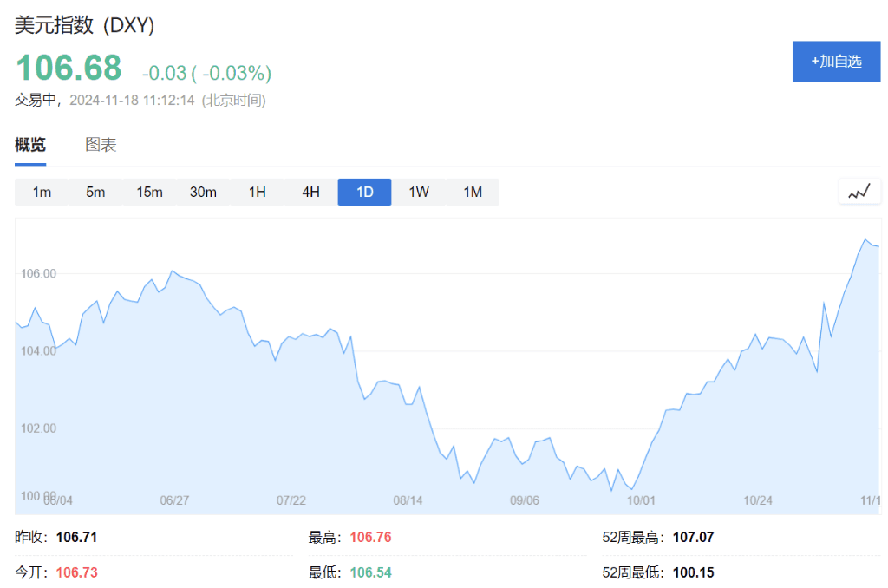Click the current price 106.68
The image size is (888, 588).
69,68
